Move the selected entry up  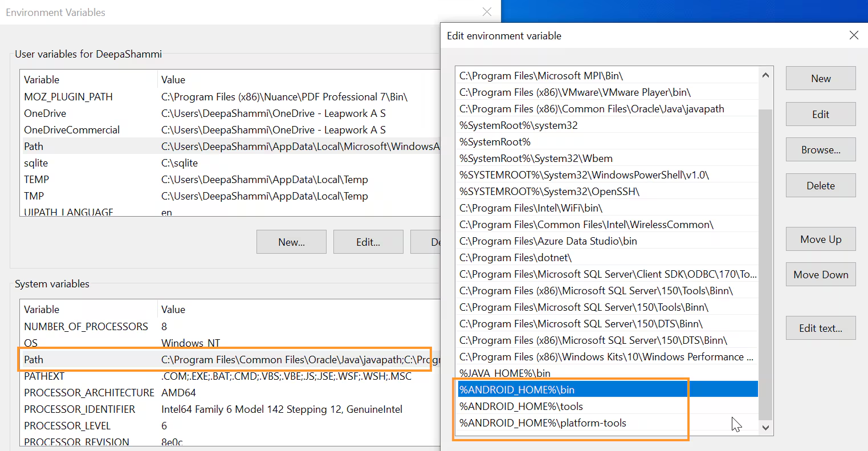pyautogui.click(x=820, y=239)
